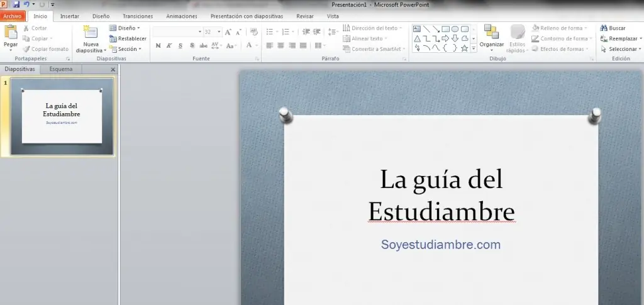644x305 pixels.
Task: Open Efectos de formas menu
Action: (559, 49)
